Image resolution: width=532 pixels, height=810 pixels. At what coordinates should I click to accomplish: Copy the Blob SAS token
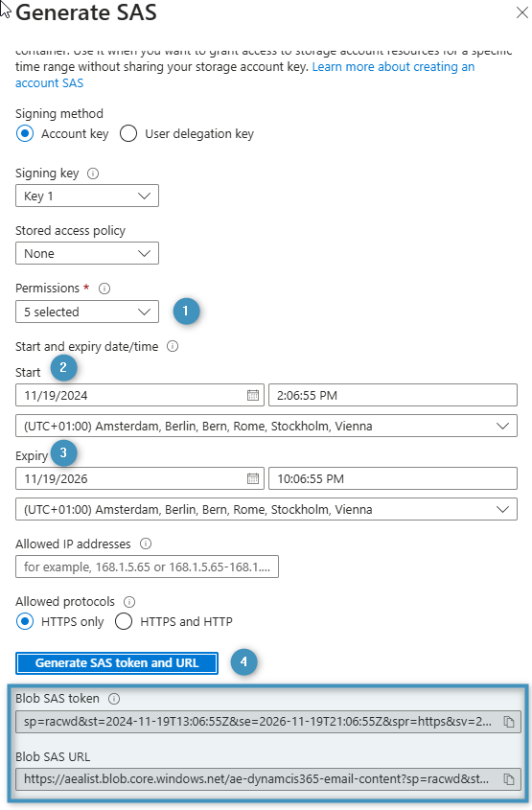509,722
